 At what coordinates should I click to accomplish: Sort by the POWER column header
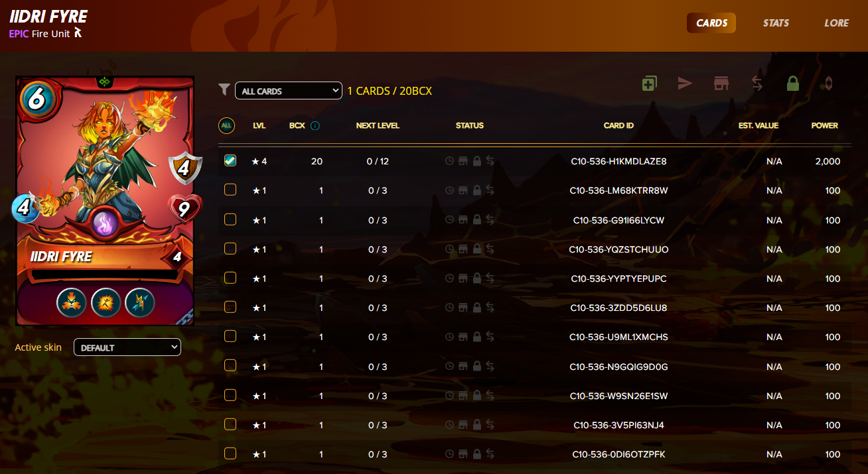pos(825,125)
